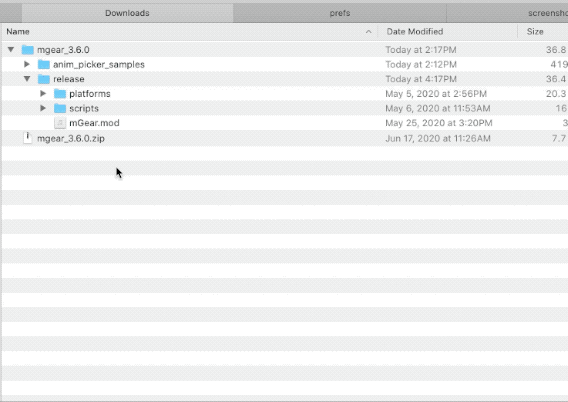Expand the anim_picker_samples folder triangle
The width and height of the screenshot is (568, 402).
pos(27,64)
